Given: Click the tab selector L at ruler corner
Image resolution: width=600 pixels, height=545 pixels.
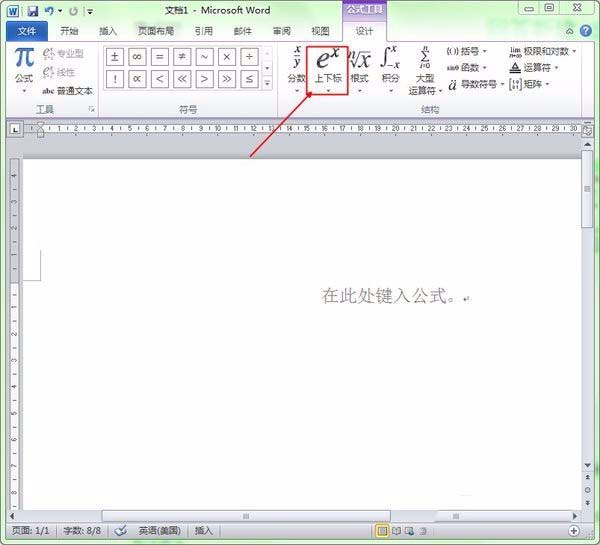Looking at the screenshot, I should click(15, 129).
